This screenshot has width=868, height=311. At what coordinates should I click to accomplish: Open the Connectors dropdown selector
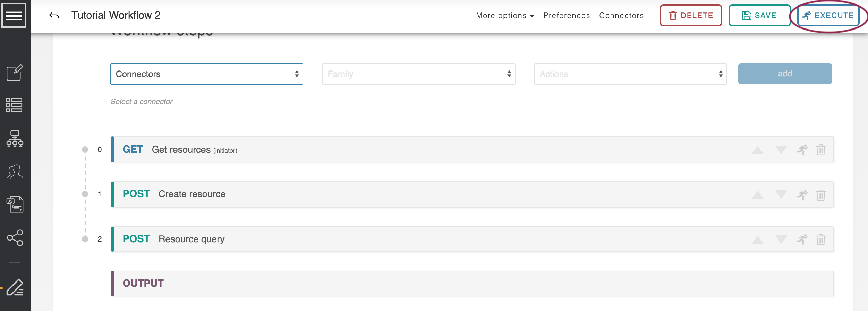click(206, 74)
